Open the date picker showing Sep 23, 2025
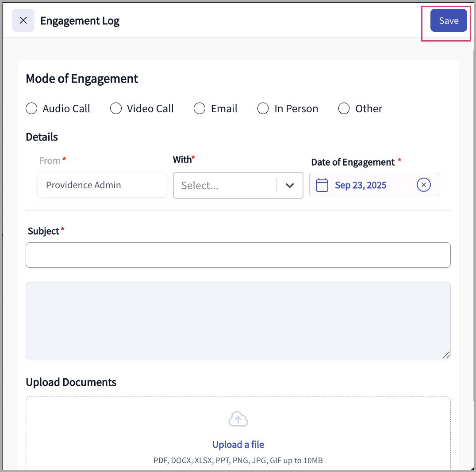This screenshot has width=476, height=472. (x=361, y=185)
